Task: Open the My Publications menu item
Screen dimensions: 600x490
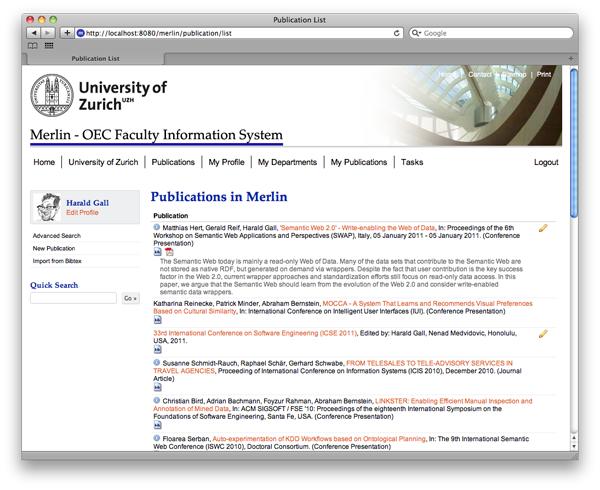Action: pyautogui.click(x=359, y=162)
